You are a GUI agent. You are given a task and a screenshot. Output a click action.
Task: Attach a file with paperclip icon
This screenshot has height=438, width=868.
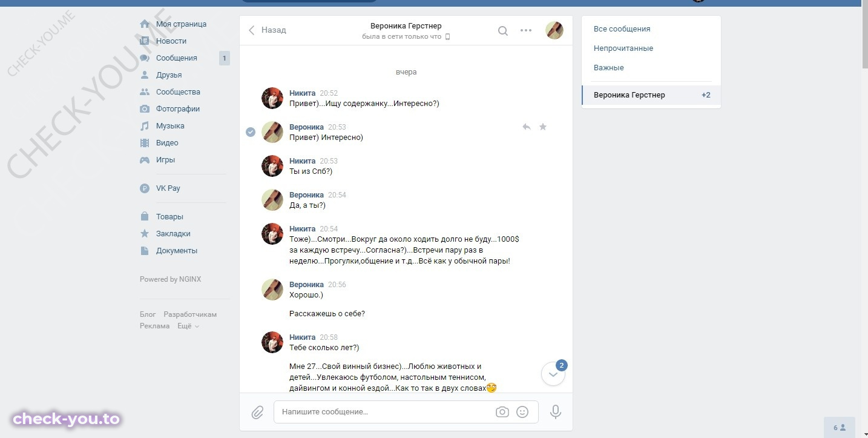[x=257, y=413]
